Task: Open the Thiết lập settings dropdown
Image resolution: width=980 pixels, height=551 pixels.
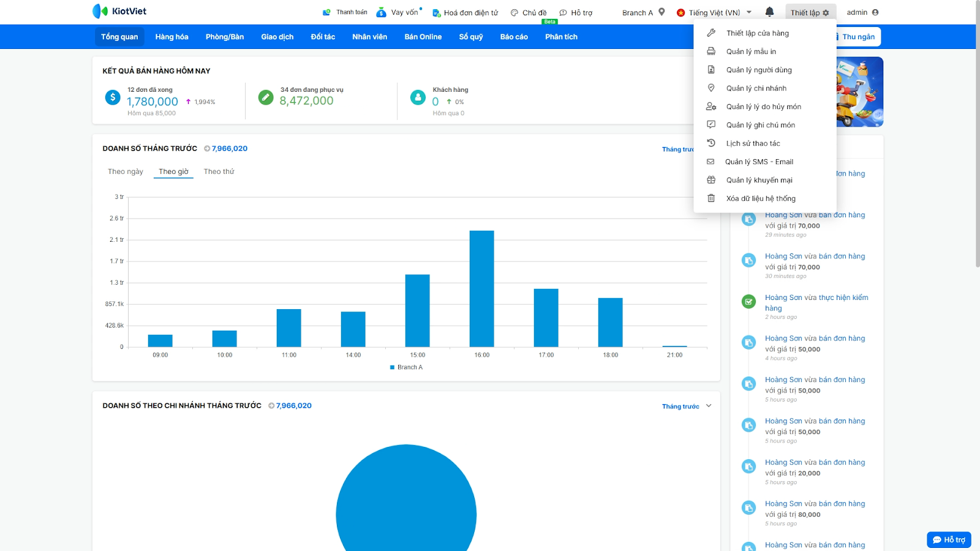Action: pyautogui.click(x=809, y=12)
